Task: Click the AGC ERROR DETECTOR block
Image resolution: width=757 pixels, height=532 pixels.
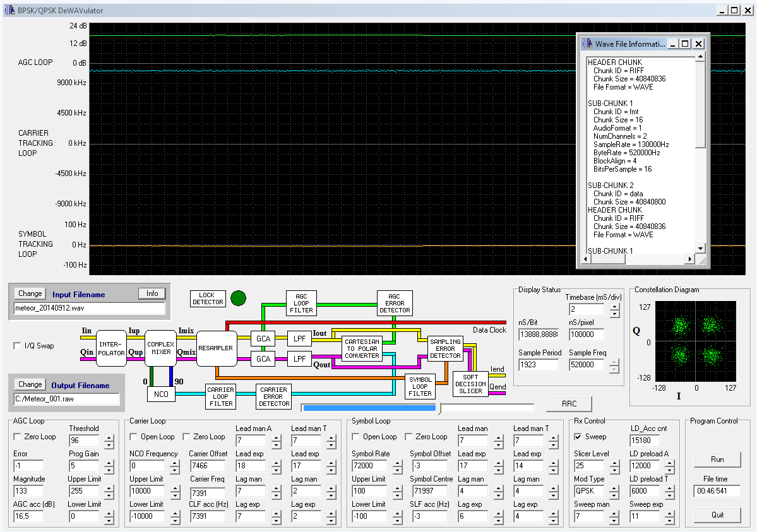Action: 395,304
